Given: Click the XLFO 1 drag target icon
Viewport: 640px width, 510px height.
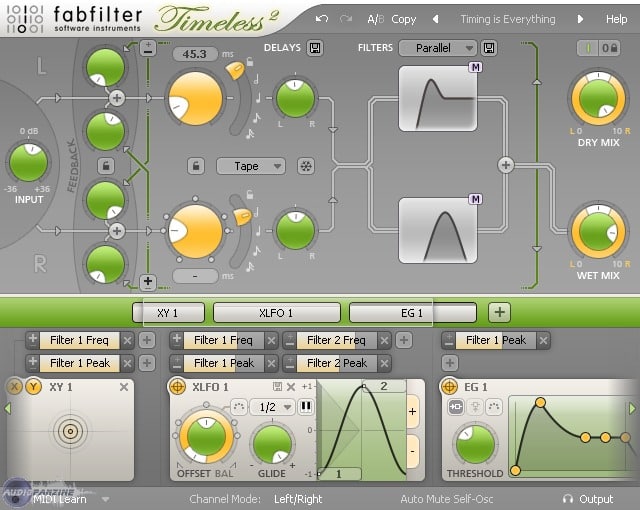Looking at the screenshot, I should click(178, 387).
